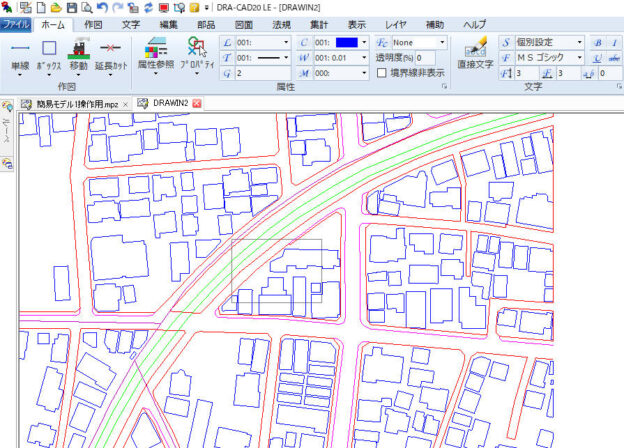Select the 延長カット extend-cut tool
The width and height of the screenshot is (624, 448).
coord(111,55)
